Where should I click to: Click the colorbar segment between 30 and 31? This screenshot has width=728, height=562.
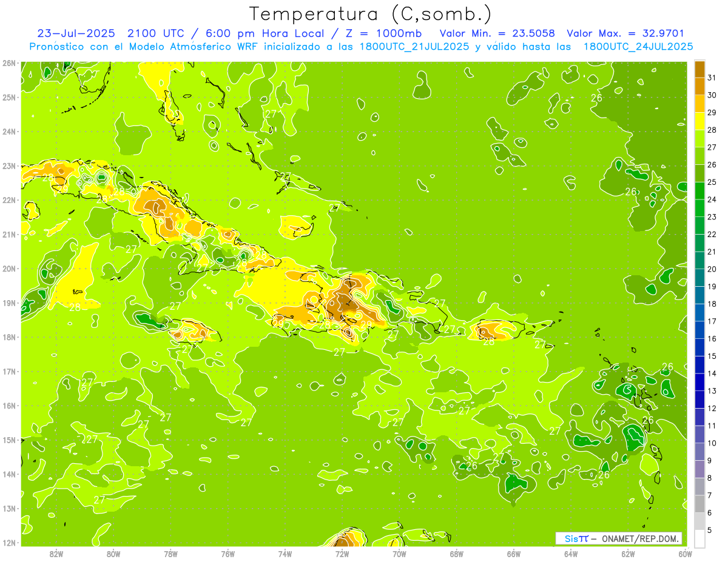[699, 86]
